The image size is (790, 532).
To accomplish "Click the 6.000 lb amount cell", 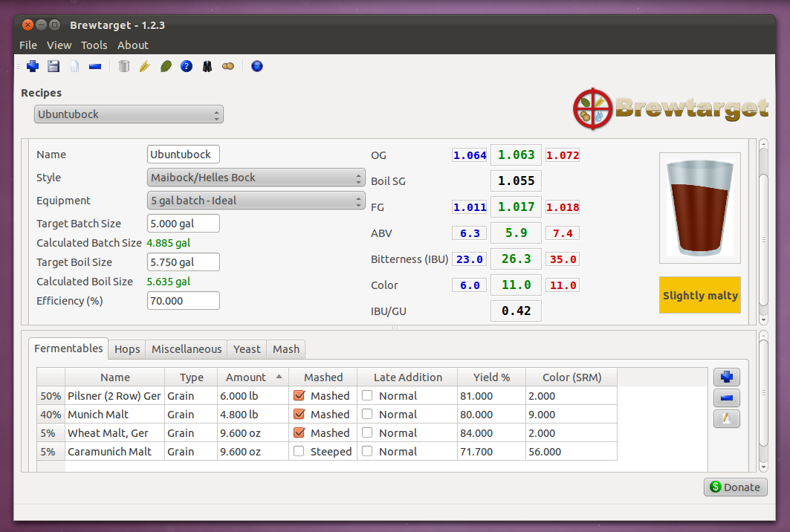I will click(253, 396).
